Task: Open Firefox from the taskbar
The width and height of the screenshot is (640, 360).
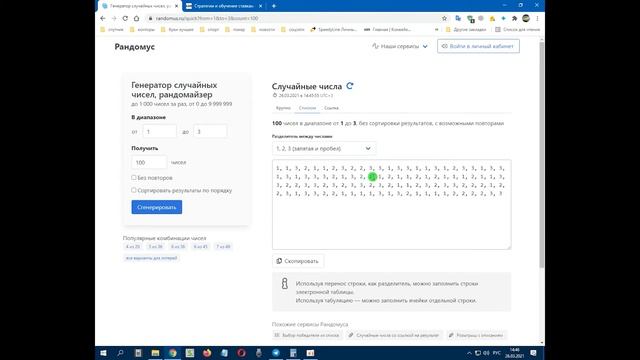Action: pyautogui.click(x=207, y=353)
